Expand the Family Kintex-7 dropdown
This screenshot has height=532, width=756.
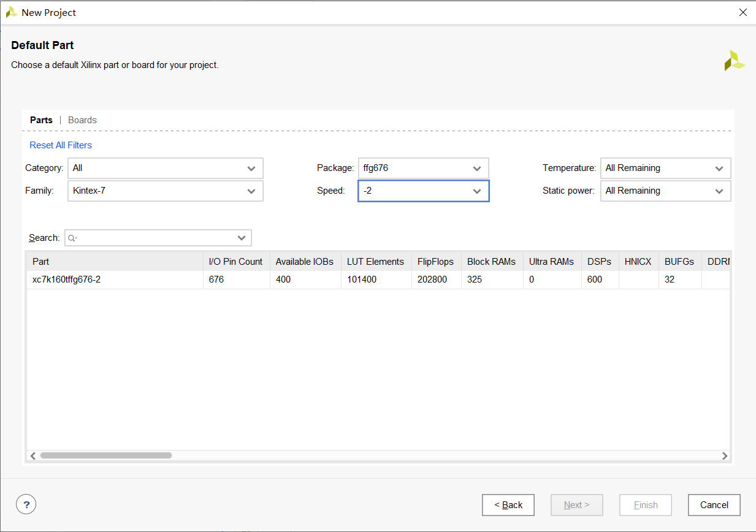click(166, 191)
